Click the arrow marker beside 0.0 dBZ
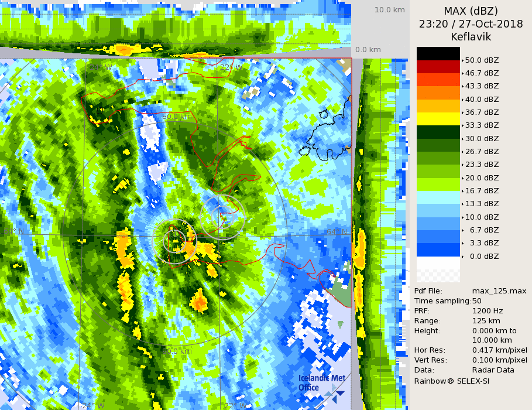 (x=462, y=256)
